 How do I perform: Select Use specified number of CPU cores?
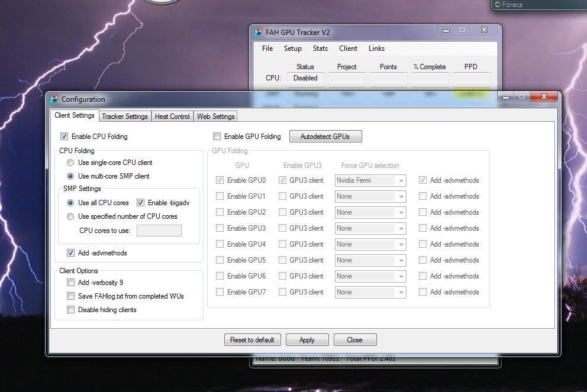point(70,216)
